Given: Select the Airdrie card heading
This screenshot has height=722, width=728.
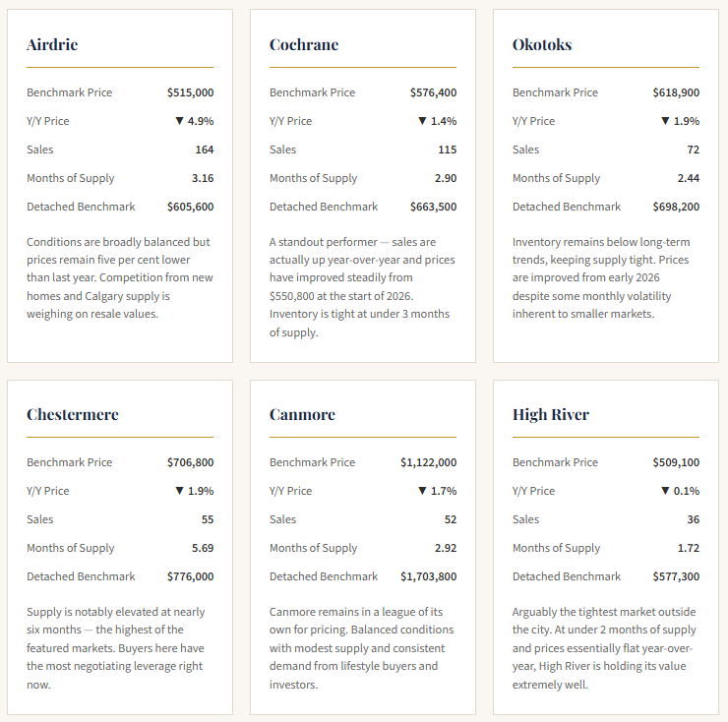Looking at the screenshot, I should 52,44.
